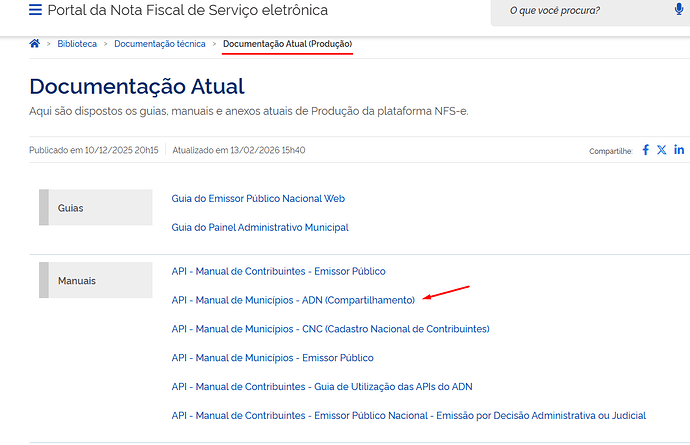Open API Manual de Municípios - CNC link
This screenshot has width=690, height=445.
330,329
